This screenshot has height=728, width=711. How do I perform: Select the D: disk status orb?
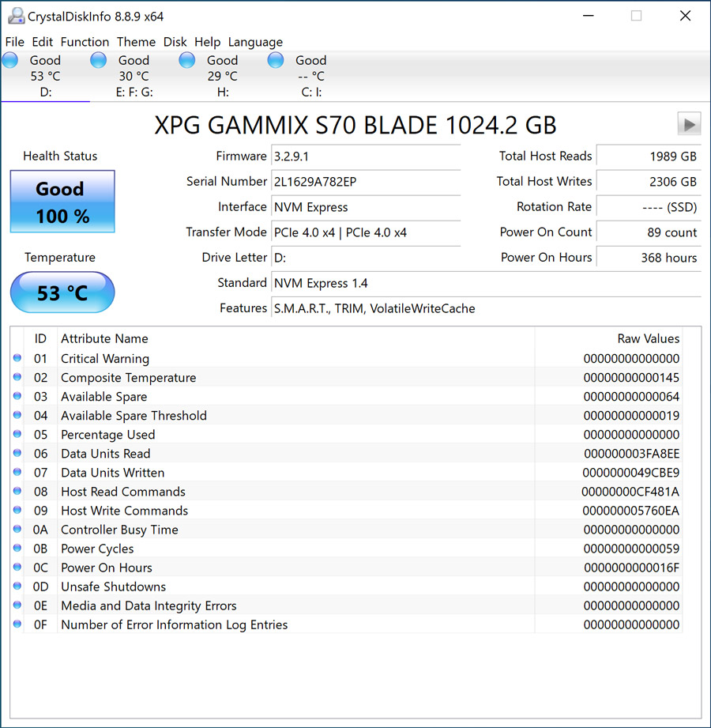tap(9, 60)
